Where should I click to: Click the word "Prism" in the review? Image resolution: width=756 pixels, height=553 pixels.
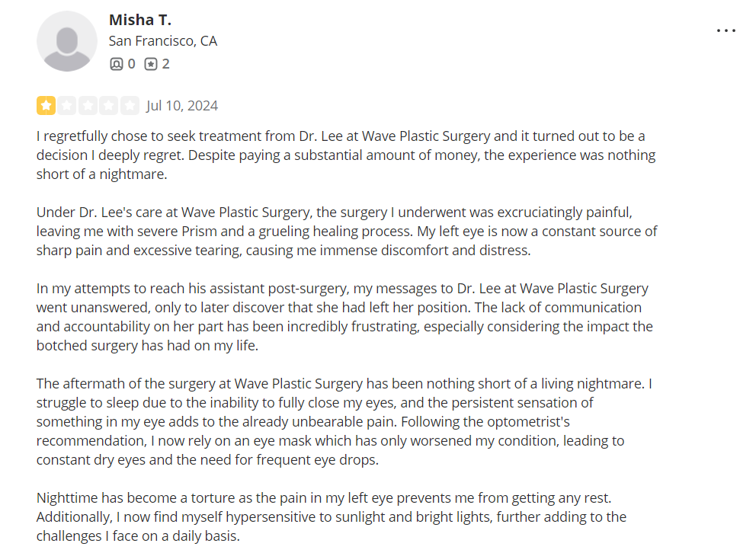coord(199,232)
